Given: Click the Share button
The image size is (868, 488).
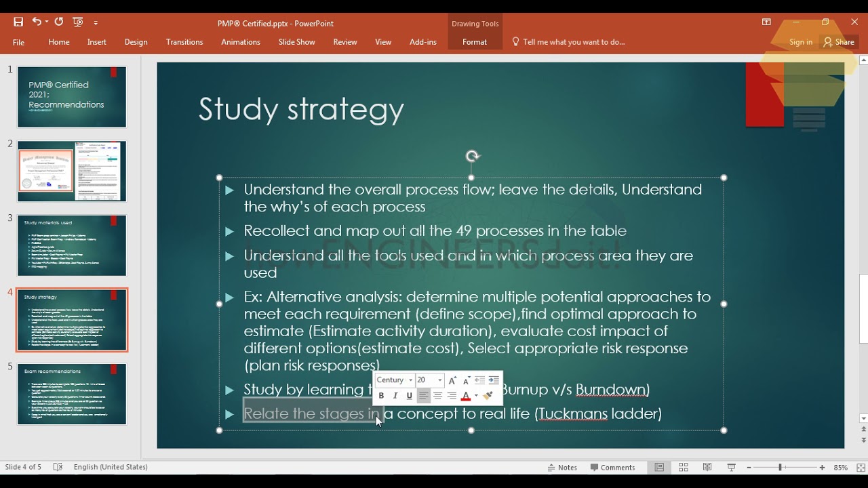Looking at the screenshot, I should 839,42.
